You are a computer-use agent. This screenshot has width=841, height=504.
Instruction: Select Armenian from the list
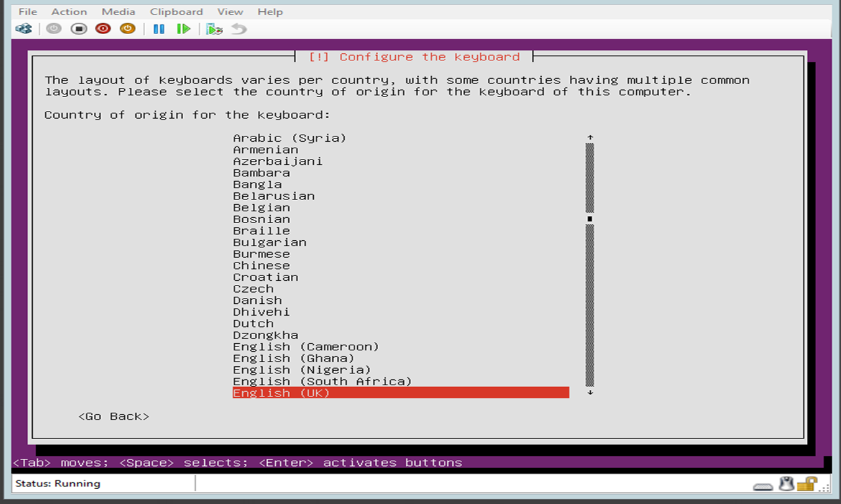(401, 150)
